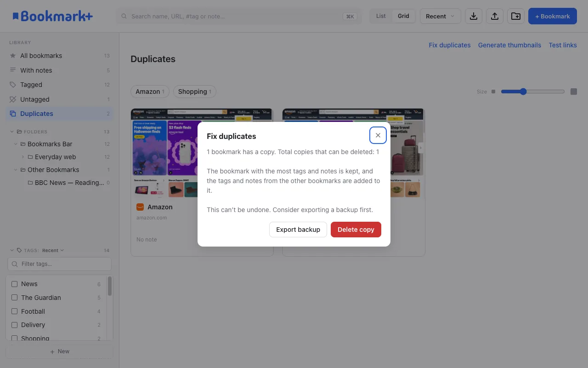588x368 pixels.
Task: Click the Duplicates copy icon in sidebar
Action: (13, 114)
